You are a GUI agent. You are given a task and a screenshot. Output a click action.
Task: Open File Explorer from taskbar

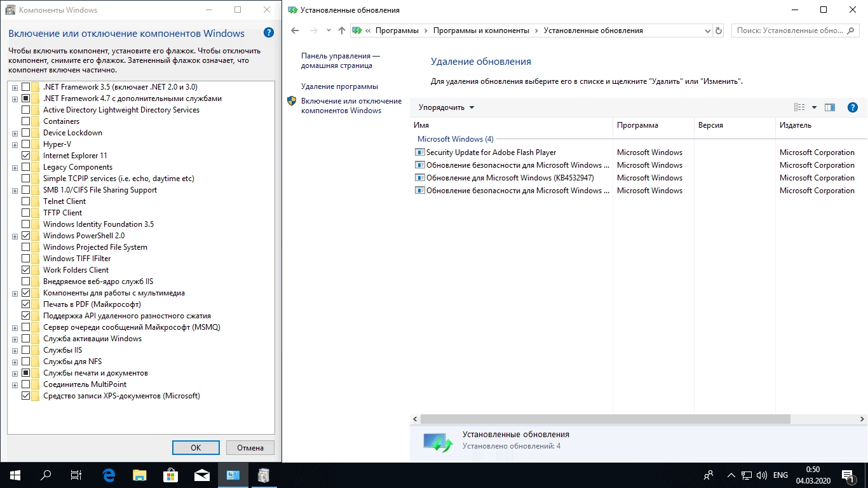coord(140,475)
